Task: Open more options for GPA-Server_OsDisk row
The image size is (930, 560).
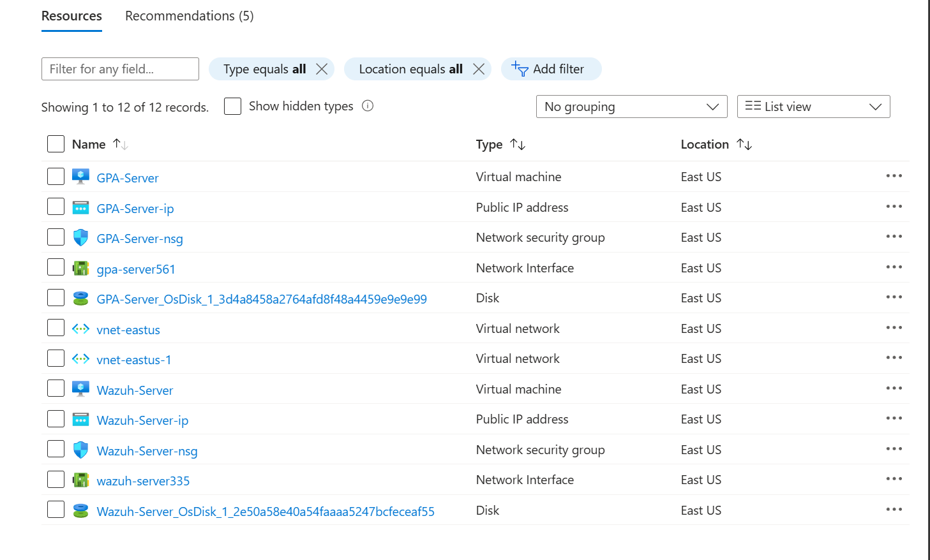Action: pyautogui.click(x=894, y=297)
